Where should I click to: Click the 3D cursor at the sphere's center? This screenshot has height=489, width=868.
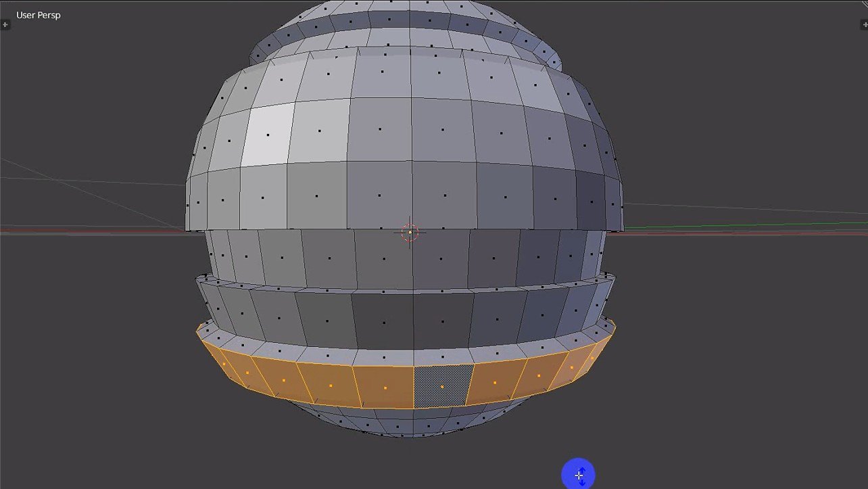pos(410,232)
